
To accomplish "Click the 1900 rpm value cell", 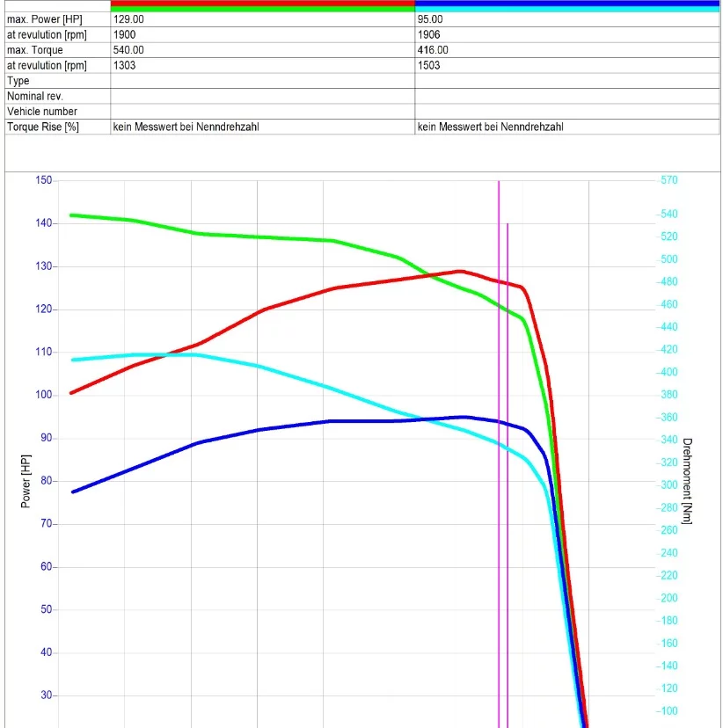I will coord(262,34).
